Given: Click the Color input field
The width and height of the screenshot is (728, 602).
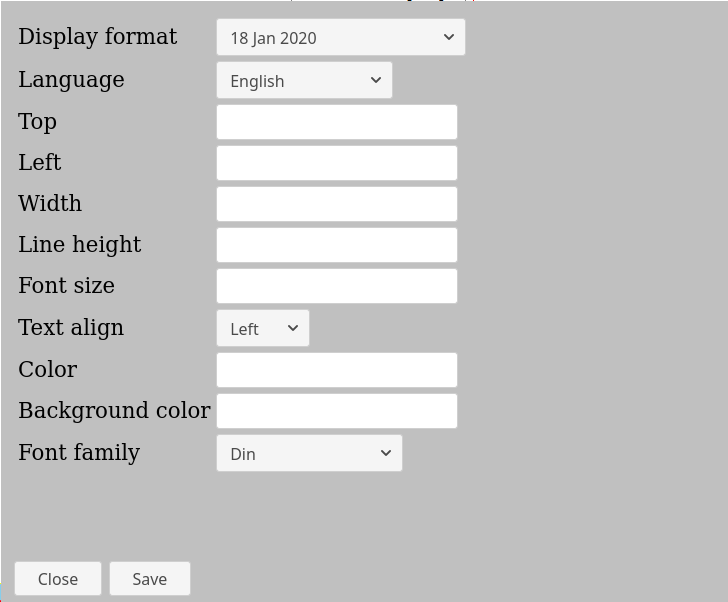Looking at the screenshot, I should pyautogui.click(x=337, y=371).
